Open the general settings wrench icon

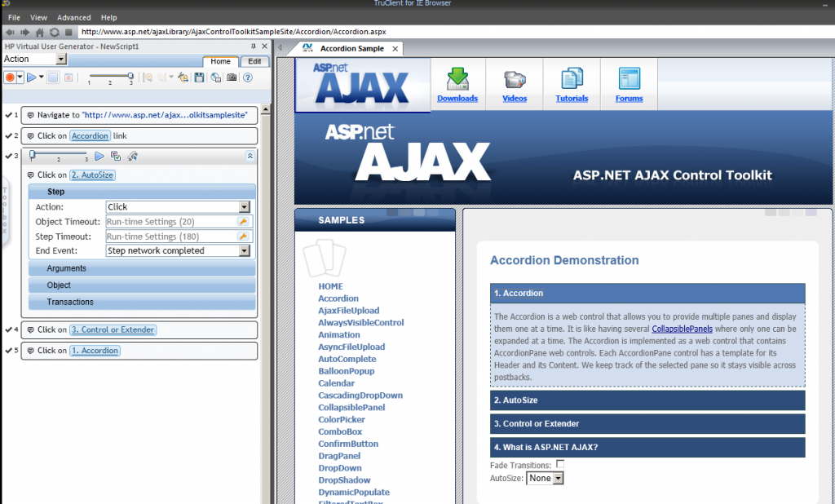(183, 77)
